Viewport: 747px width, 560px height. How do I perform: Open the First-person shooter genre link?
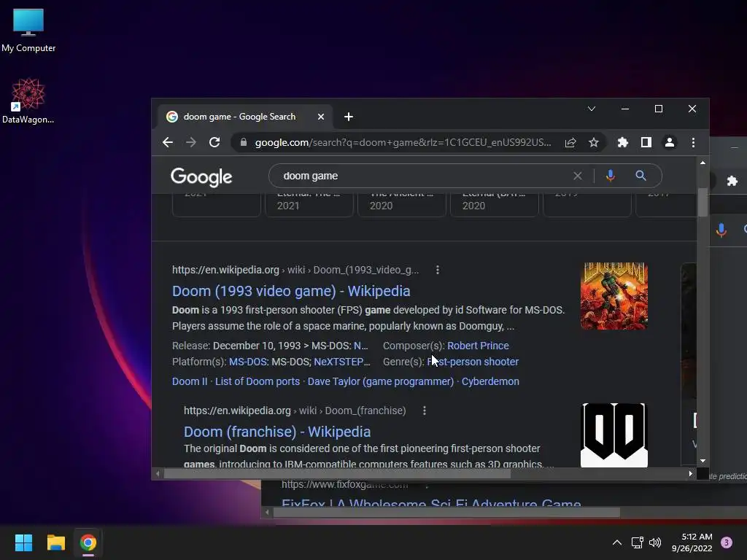(473, 362)
